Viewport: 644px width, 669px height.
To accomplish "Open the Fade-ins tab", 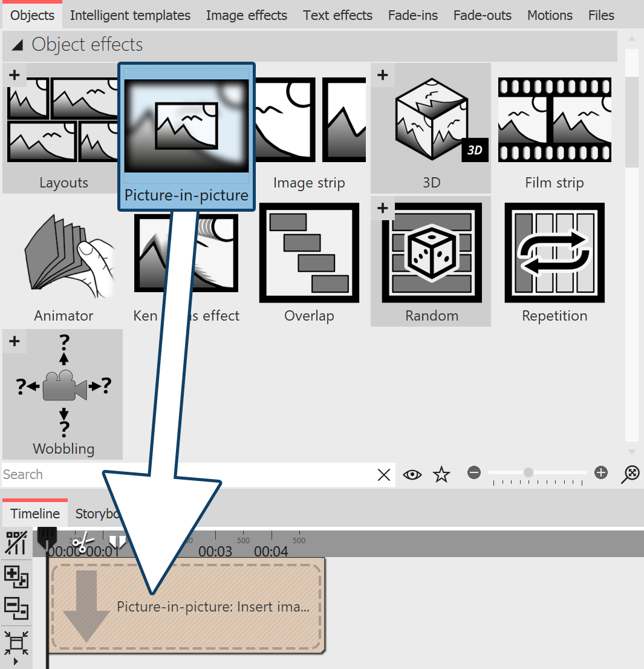I will pyautogui.click(x=413, y=15).
